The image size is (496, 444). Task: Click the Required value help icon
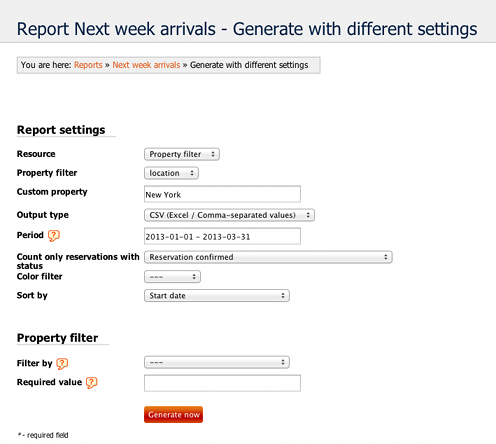(x=92, y=383)
